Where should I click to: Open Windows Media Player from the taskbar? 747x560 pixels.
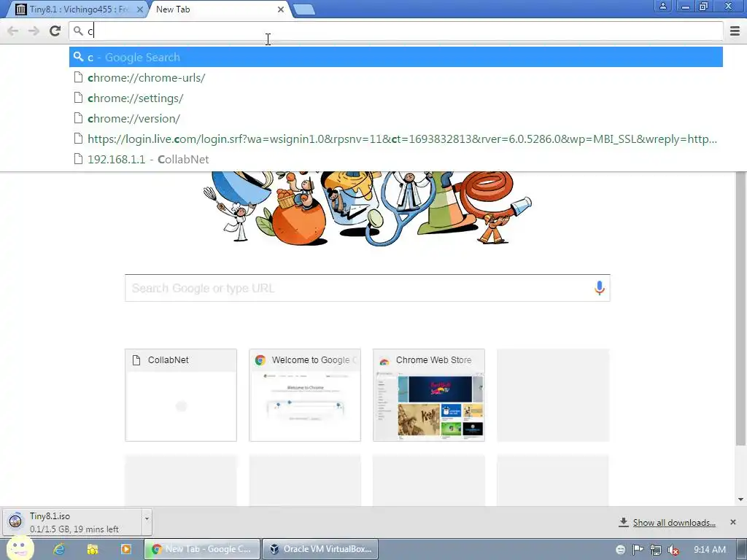125,549
